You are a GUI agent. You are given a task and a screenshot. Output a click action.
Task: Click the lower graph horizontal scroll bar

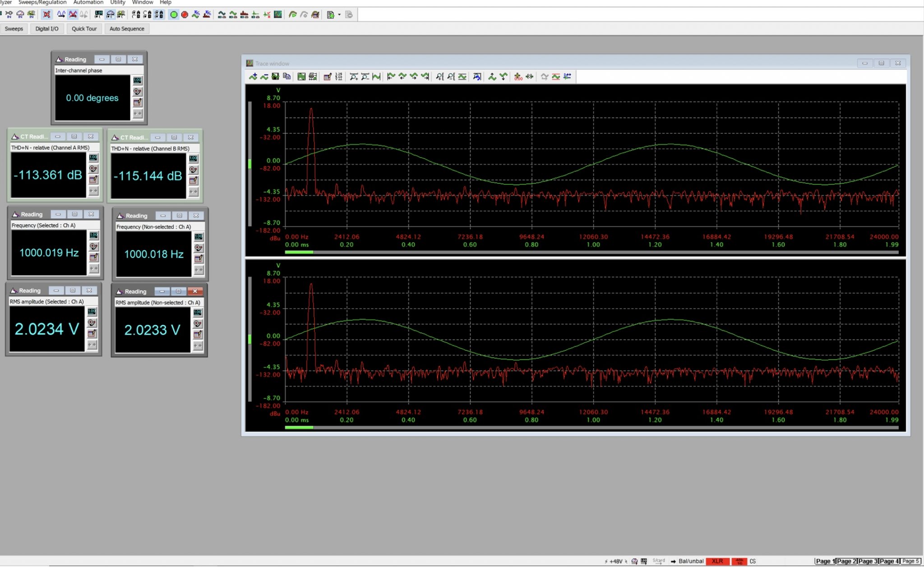tap(591, 428)
